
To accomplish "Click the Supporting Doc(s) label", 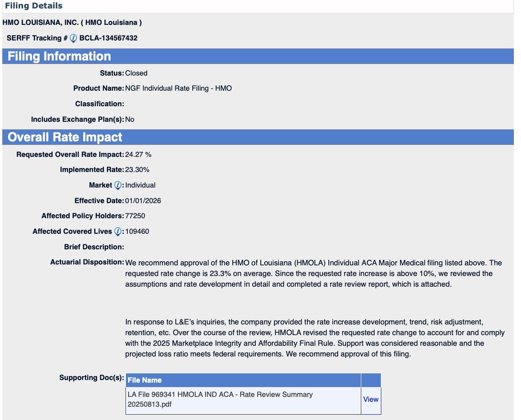I will 91,378.
